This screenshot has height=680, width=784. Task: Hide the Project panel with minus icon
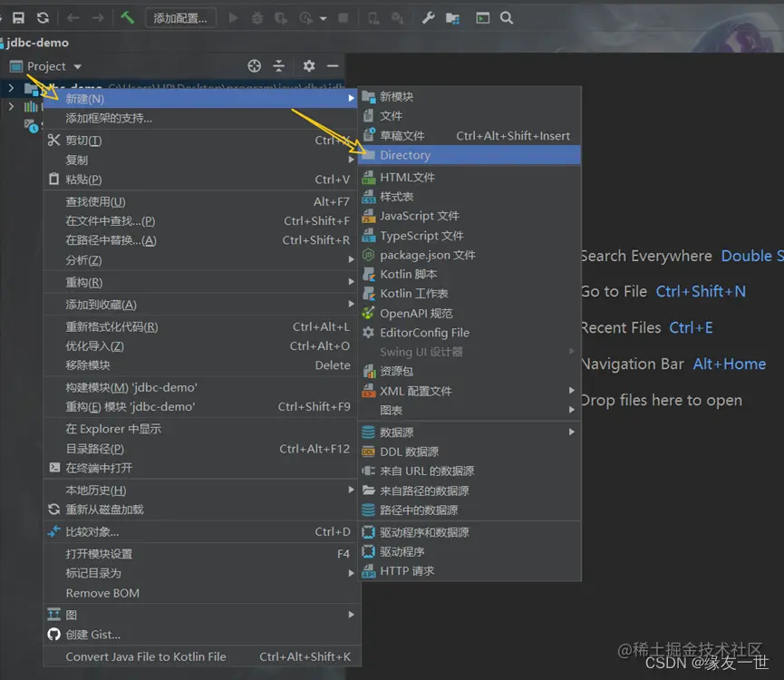(x=333, y=66)
